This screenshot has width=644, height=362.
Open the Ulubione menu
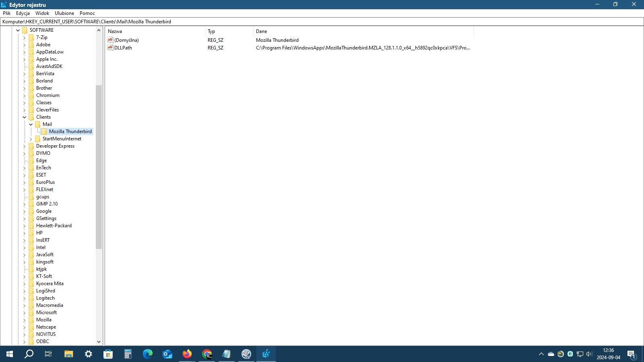tap(64, 13)
